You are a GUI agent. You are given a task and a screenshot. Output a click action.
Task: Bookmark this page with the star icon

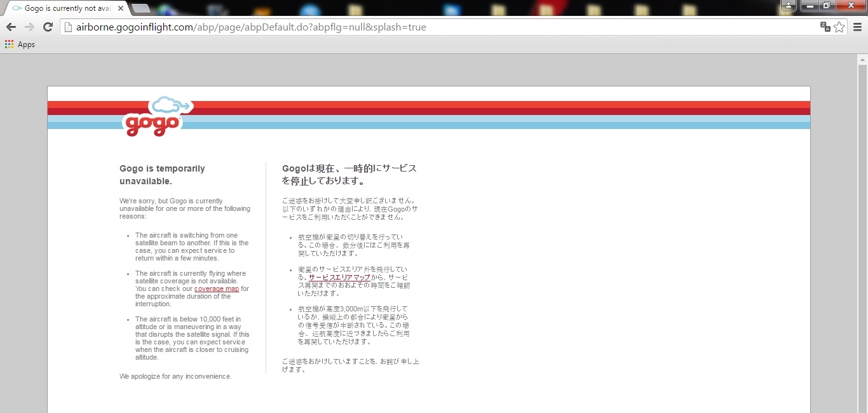point(839,27)
